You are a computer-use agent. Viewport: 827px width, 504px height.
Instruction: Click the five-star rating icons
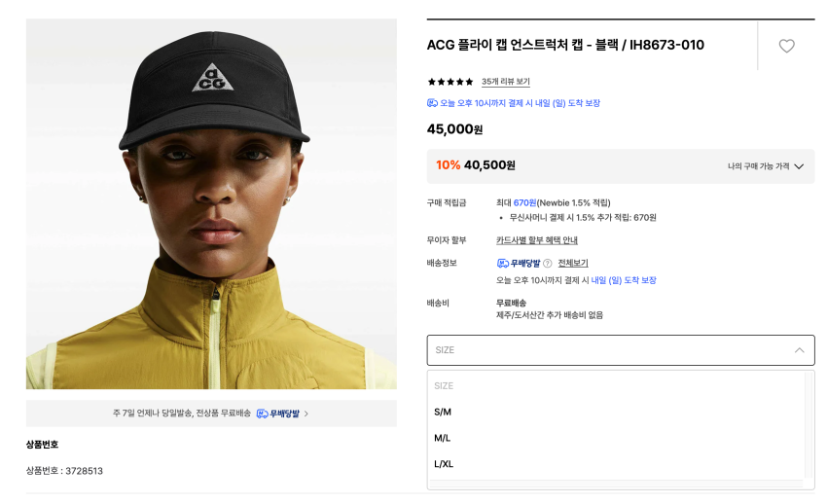450,82
